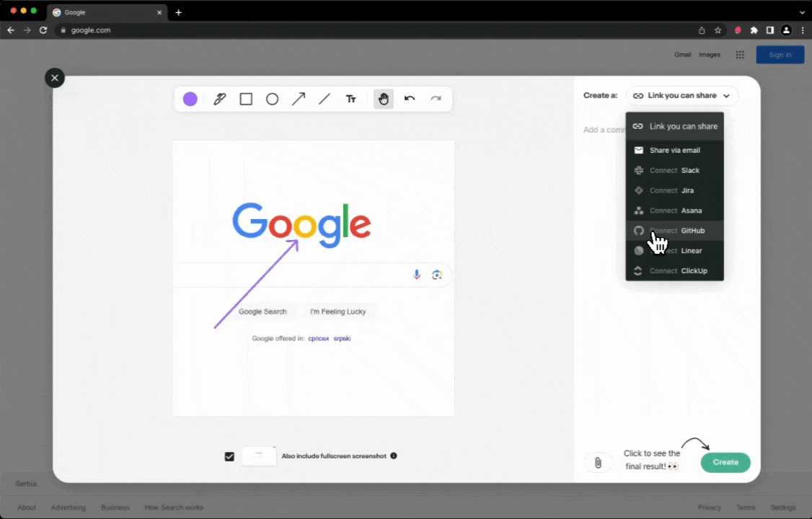Select the rectangle shape tool
The height and width of the screenshot is (519, 812).
pyautogui.click(x=246, y=99)
